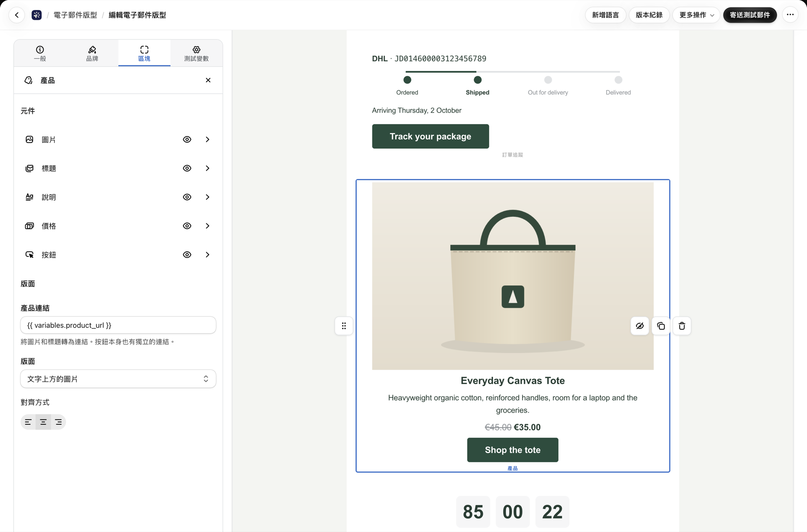Click the 圖片 component icon
Viewport: 807px width, 532px height.
click(x=29, y=140)
